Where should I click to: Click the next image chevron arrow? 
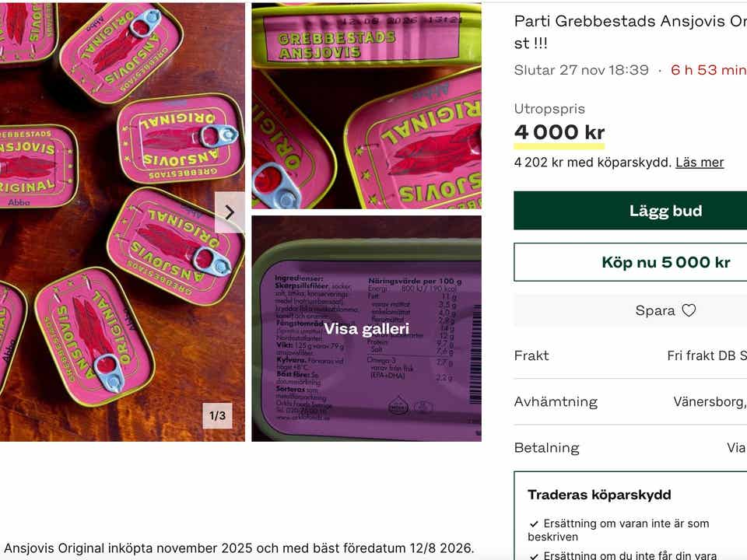coord(230,212)
